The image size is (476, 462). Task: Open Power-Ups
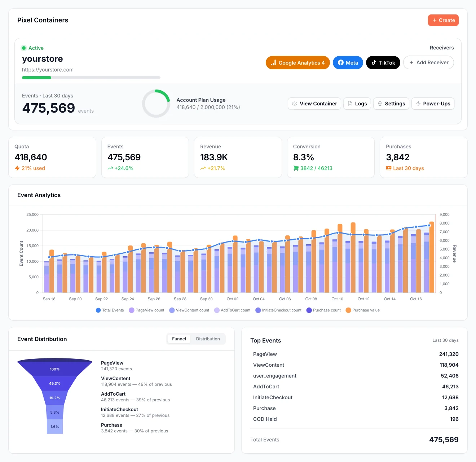tap(433, 104)
